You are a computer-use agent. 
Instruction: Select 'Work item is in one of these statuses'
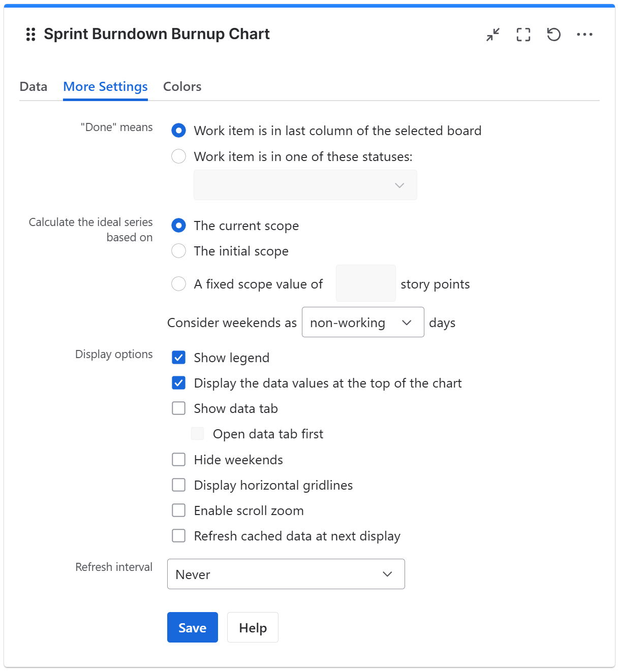tap(178, 156)
